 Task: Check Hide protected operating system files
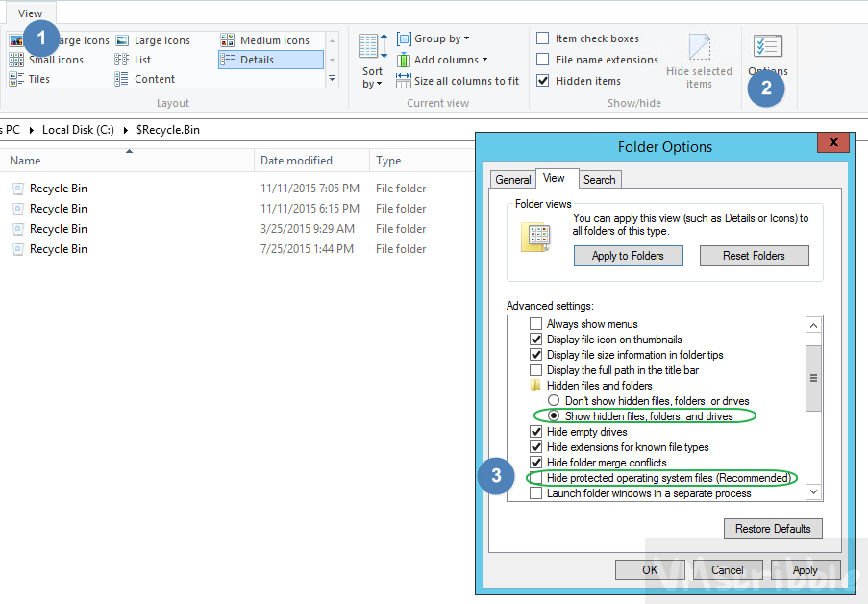point(535,478)
